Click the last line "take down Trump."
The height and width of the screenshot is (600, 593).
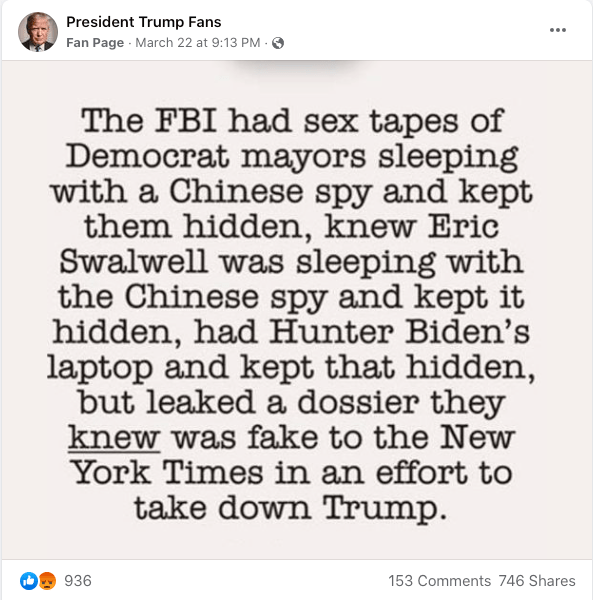pyautogui.click(x=290, y=508)
